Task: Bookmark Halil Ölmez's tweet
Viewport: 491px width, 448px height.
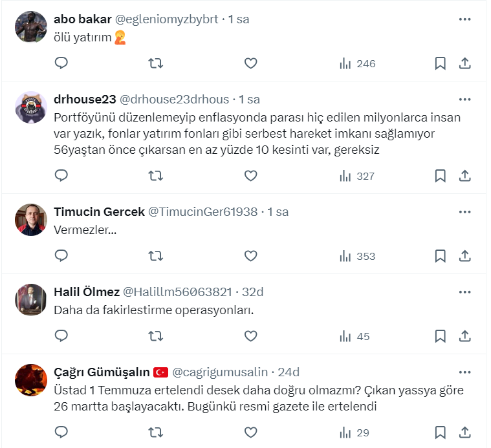Action: click(x=440, y=336)
